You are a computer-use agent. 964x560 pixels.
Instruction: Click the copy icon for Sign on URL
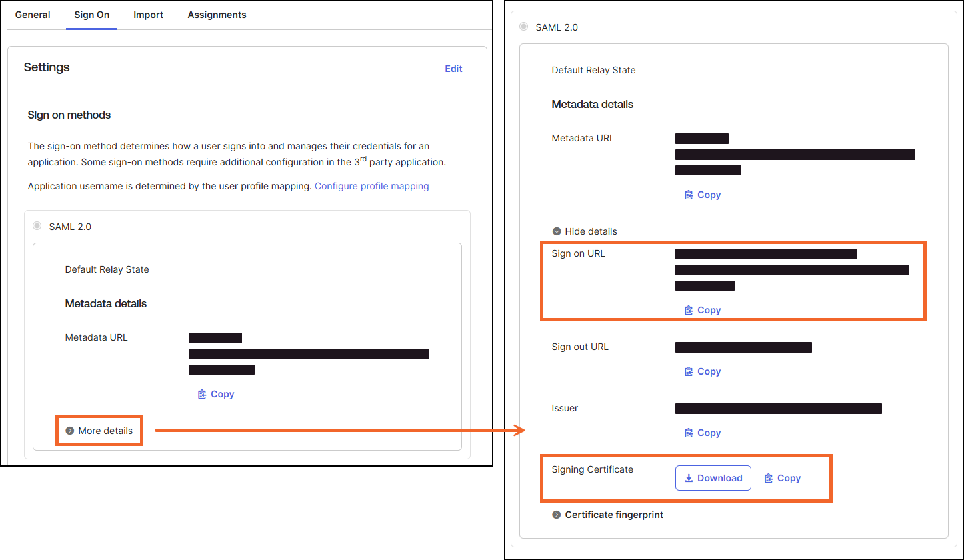[689, 310]
